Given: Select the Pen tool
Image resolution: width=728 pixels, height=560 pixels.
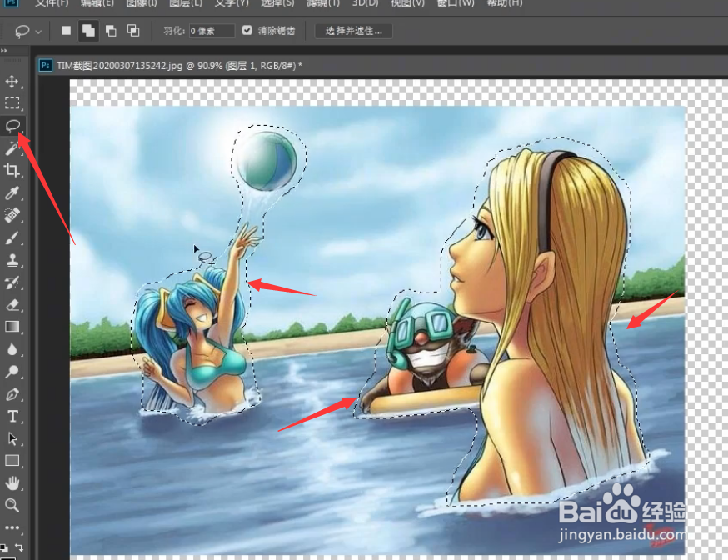Looking at the screenshot, I should (x=12, y=394).
